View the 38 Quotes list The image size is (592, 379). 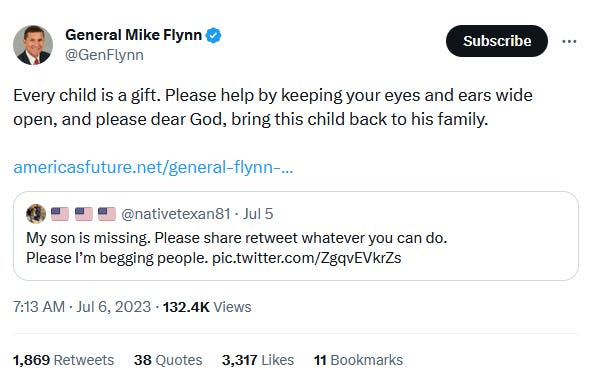coord(168,360)
